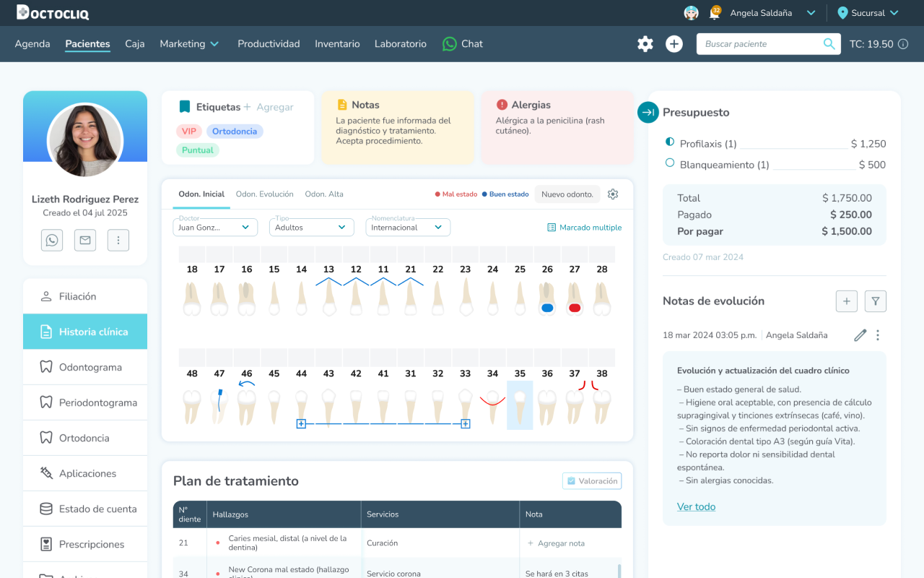This screenshot has width=924, height=578.
Task: Open the notifications bell
Action: point(715,12)
